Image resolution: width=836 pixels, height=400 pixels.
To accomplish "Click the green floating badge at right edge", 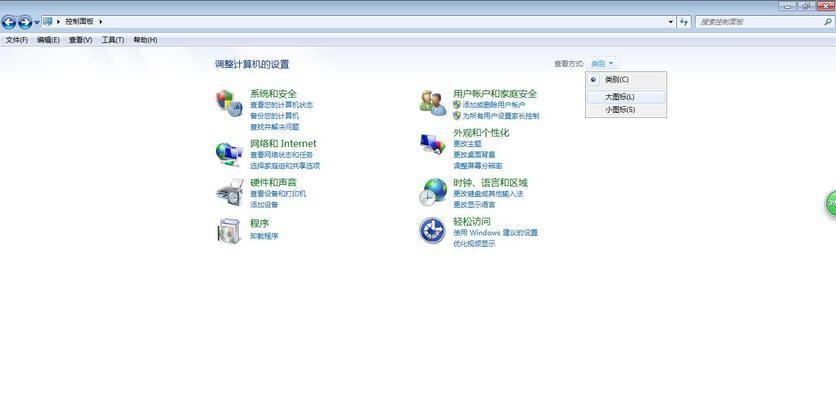I will click(x=831, y=204).
